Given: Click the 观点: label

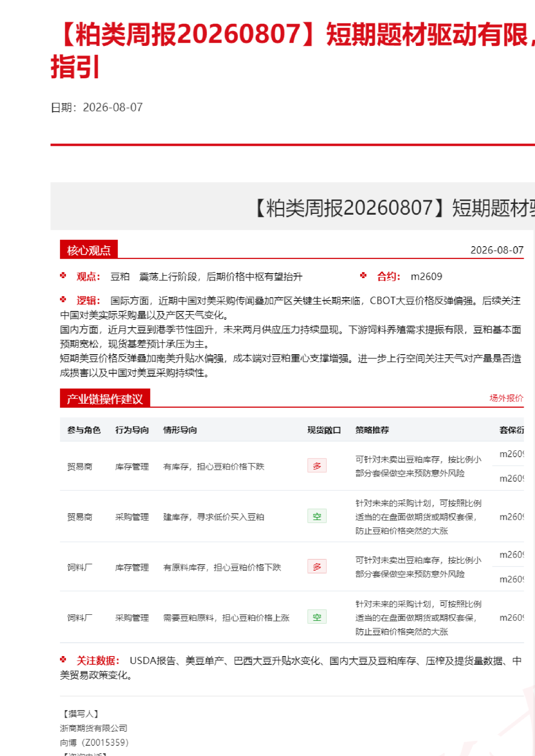Looking at the screenshot, I should coord(88,277).
